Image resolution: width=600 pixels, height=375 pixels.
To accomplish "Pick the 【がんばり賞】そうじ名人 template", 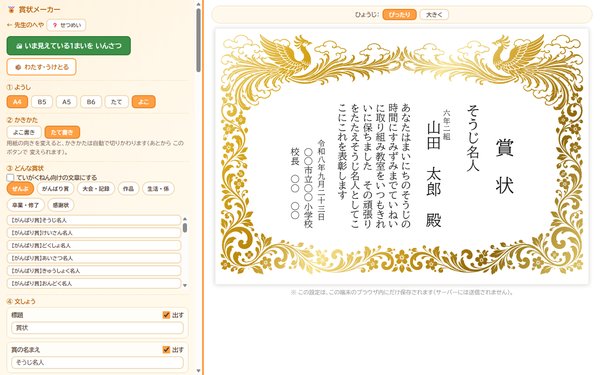I will [x=94, y=220].
